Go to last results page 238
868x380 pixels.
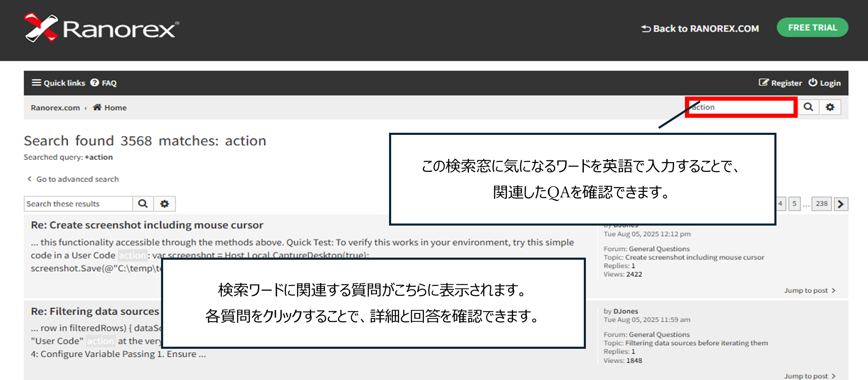pos(822,204)
